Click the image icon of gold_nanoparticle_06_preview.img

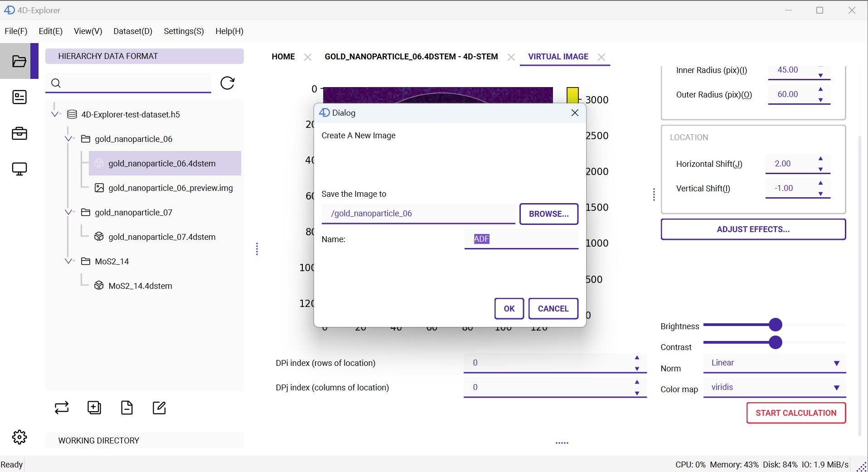click(99, 188)
